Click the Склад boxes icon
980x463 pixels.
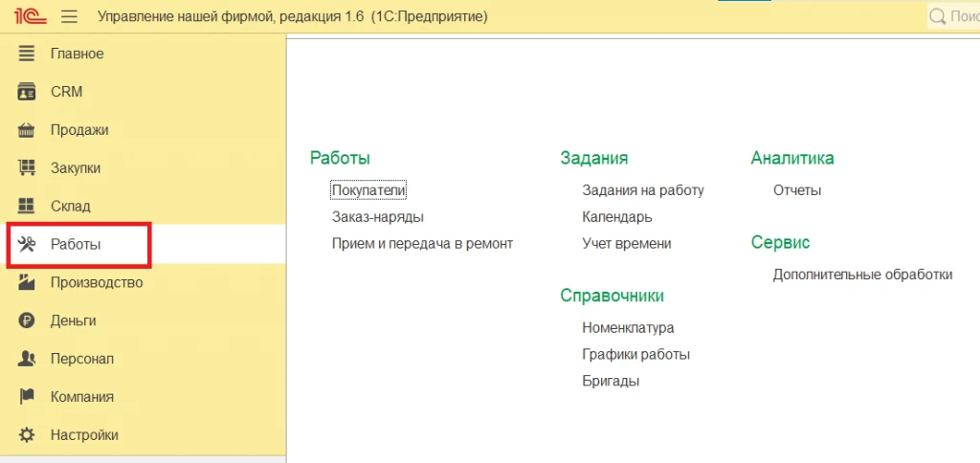pos(26,206)
